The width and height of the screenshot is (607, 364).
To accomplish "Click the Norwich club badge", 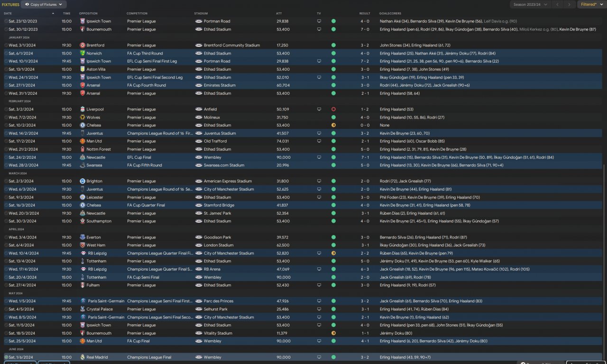I will (x=83, y=54).
